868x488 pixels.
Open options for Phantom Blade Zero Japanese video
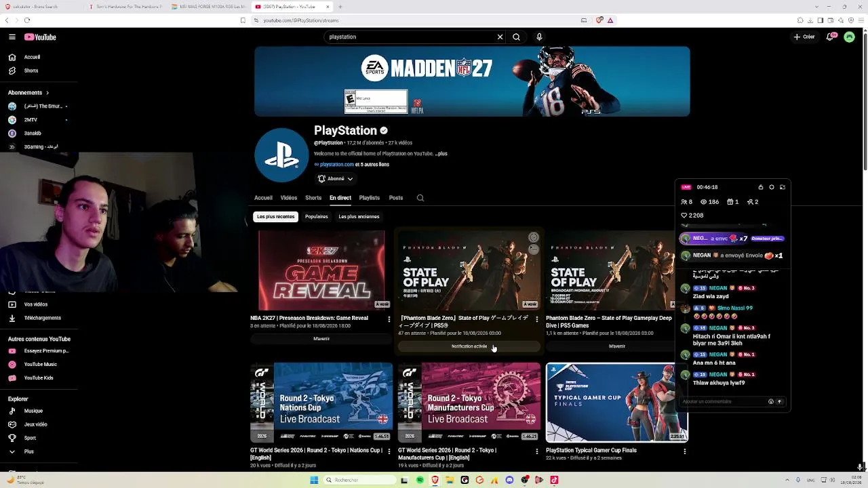(x=537, y=319)
